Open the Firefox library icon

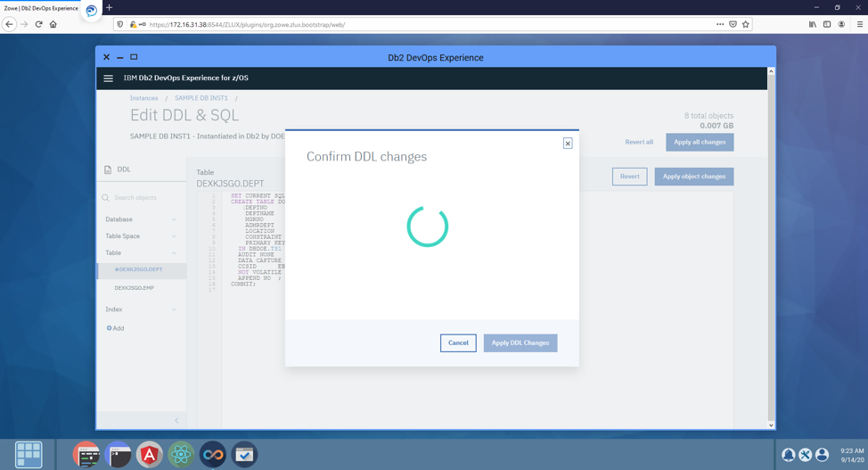click(812, 24)
